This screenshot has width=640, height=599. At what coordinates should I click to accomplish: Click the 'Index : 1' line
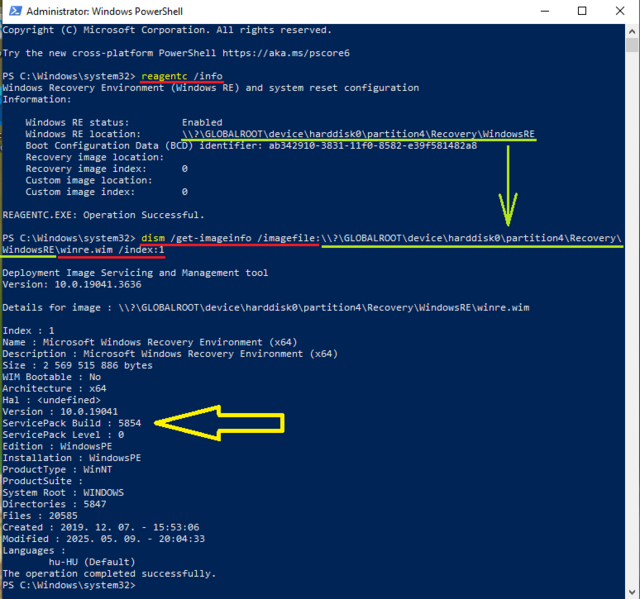tap(28, 331)
